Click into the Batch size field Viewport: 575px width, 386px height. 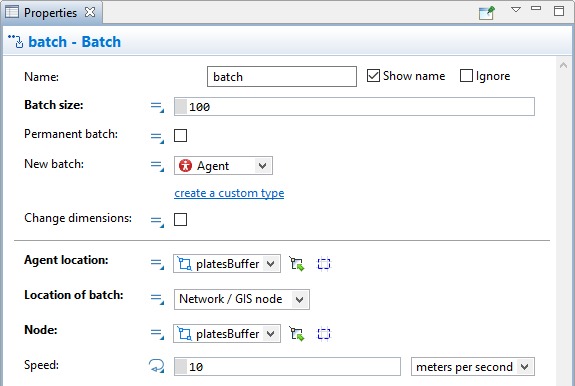click(x=354, y=107)
